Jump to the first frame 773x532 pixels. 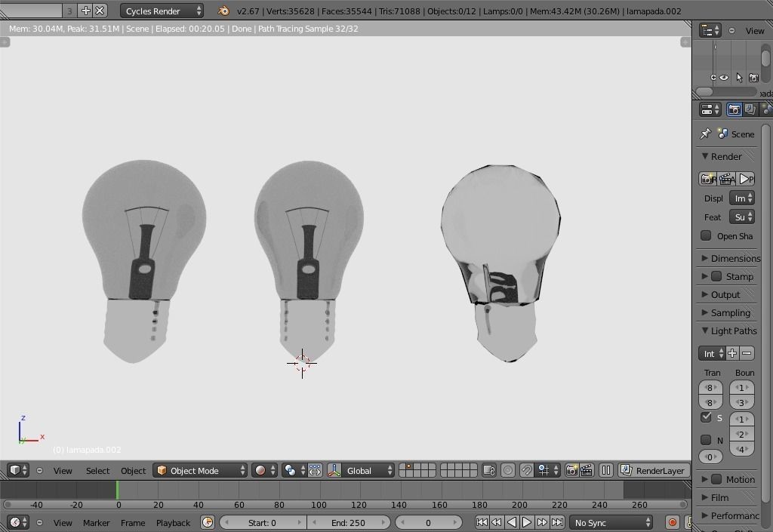click(x=482, y=522)
